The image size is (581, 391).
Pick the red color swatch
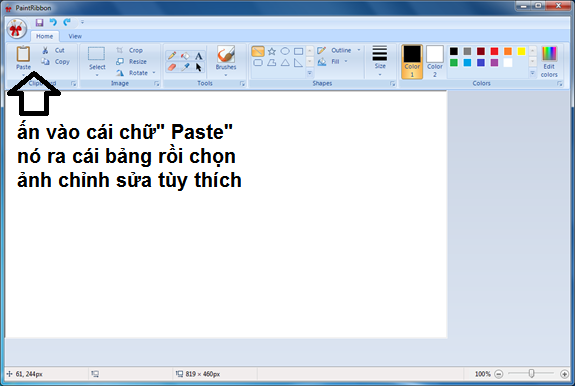(x=494, y=51)
